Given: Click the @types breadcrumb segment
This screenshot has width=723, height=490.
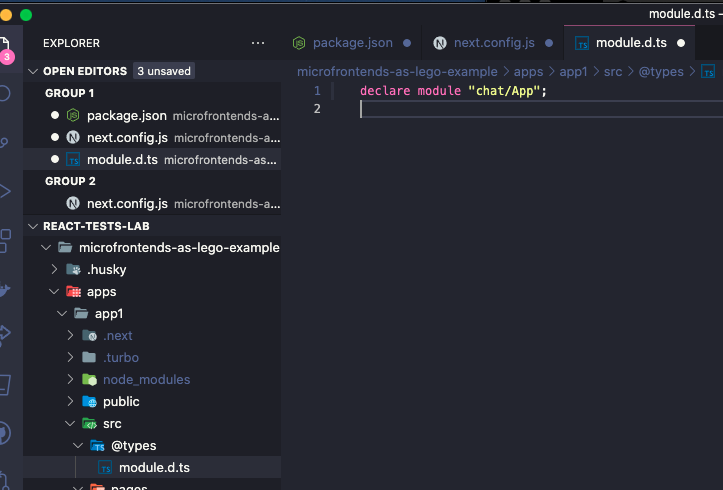Looking at the screenshot, I should point(661,72).
